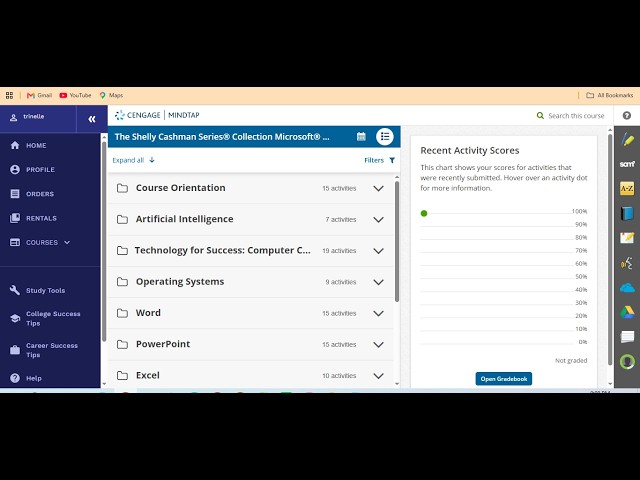Open the blue book eReader icon
640x480 pixels.
[x=627, y=213]
